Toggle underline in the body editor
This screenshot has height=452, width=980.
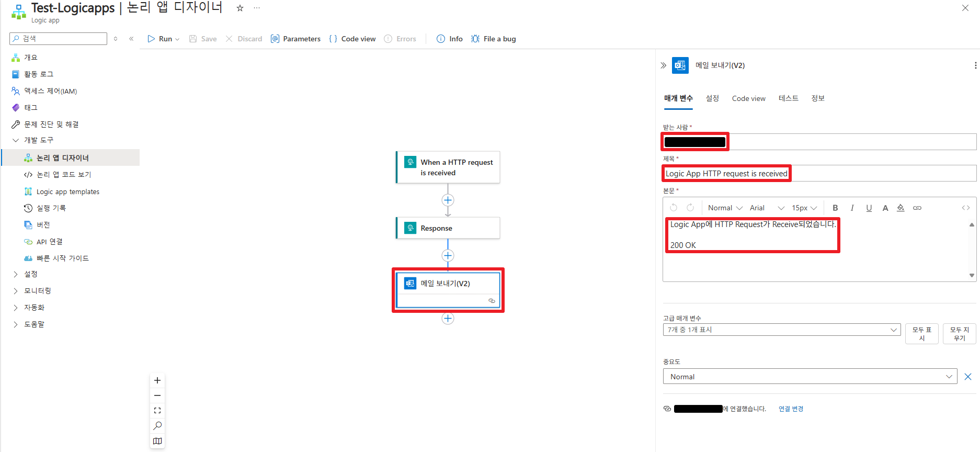(x=869, y=208)
